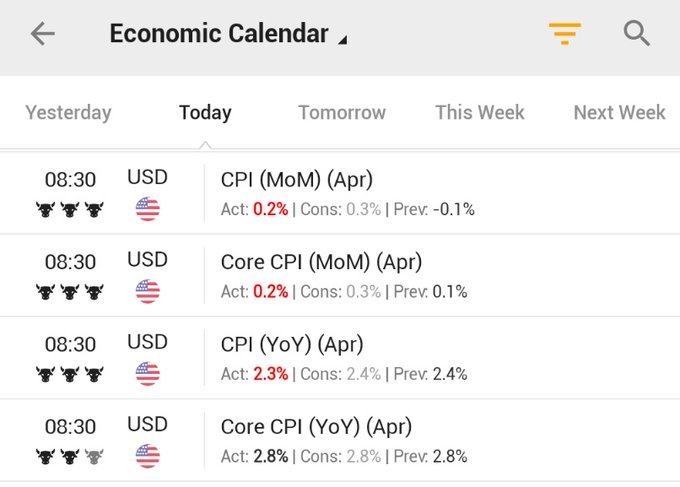Image resolution: width=680 pixels, height=487 pixels.
Task: Click the US flag beside Core CPI (MoM)
Action: [x=147, y=292]
